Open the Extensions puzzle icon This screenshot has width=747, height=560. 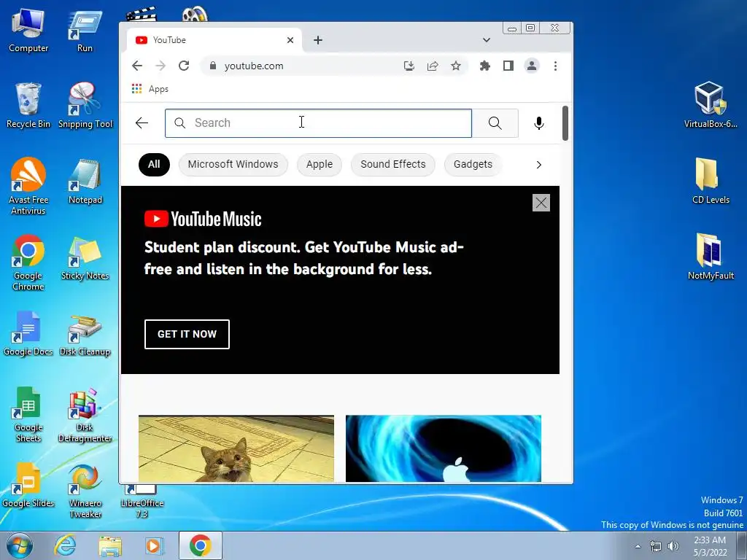coord(485,66)
